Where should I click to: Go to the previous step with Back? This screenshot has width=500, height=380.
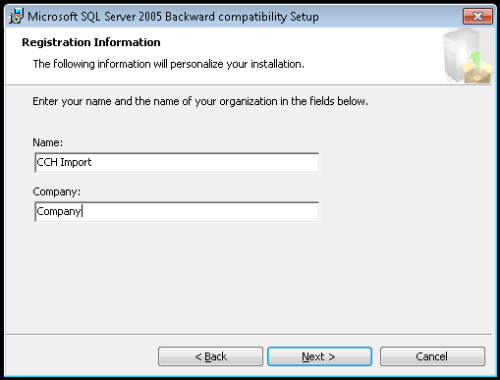[210, 356]
